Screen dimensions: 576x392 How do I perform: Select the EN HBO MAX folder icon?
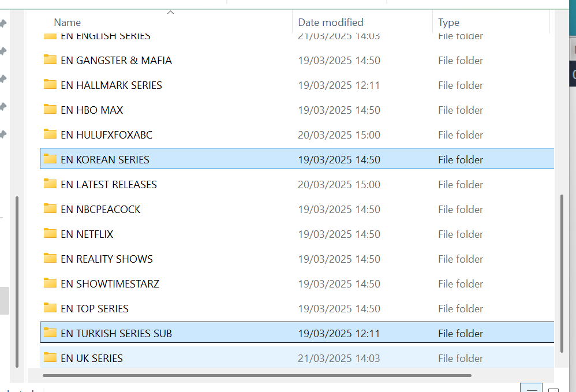coord(50,110)
